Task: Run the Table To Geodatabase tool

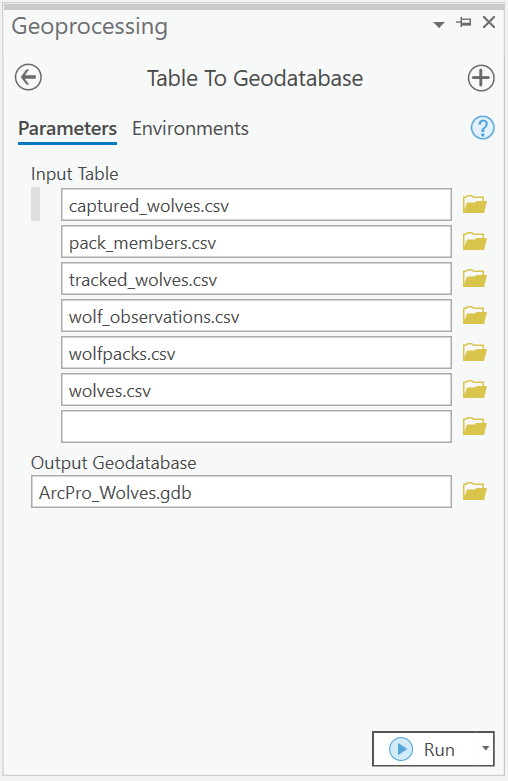Action: click(425, 749)
